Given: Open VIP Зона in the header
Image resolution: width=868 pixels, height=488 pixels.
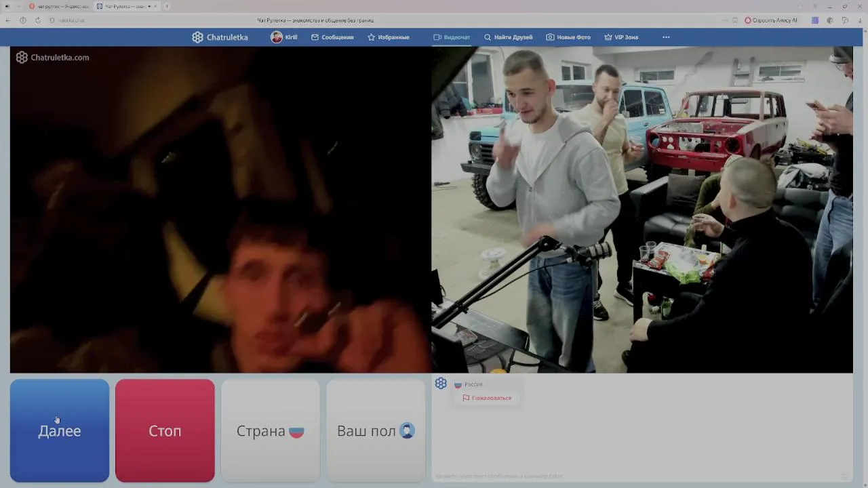Looking at the screenshot, I should 621,37.
